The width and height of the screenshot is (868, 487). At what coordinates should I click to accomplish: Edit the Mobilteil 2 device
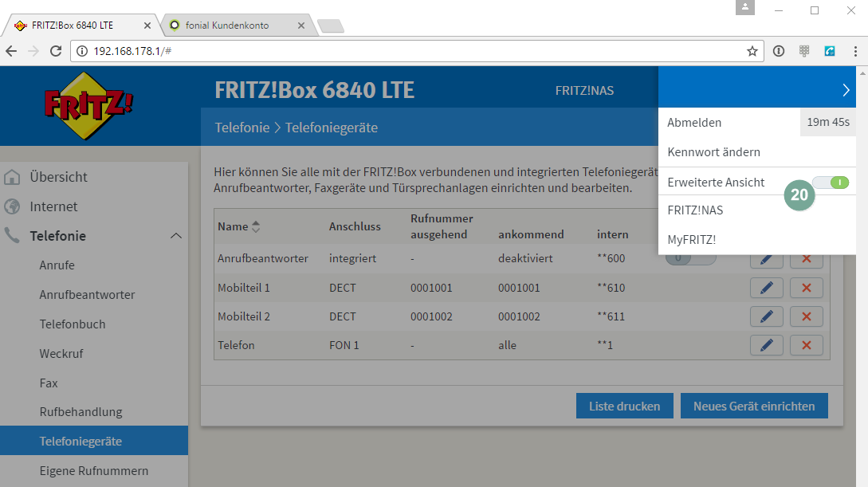[766, 316]
